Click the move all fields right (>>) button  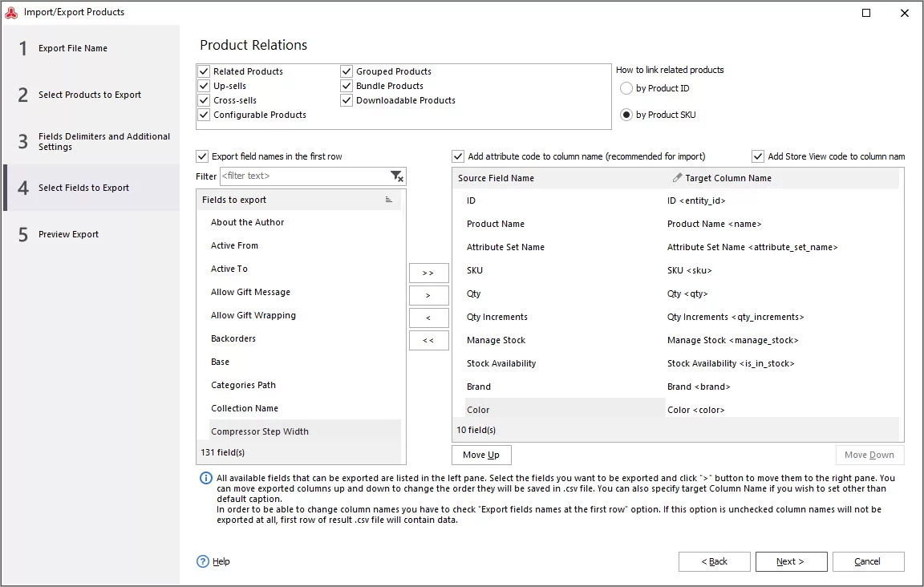point(428,273)
